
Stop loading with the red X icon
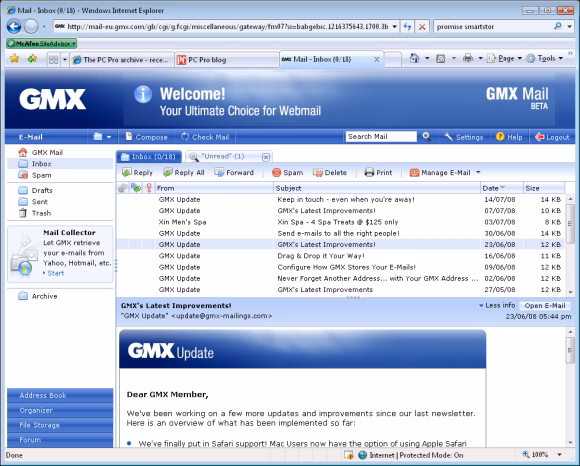click(x=422, y=27)
